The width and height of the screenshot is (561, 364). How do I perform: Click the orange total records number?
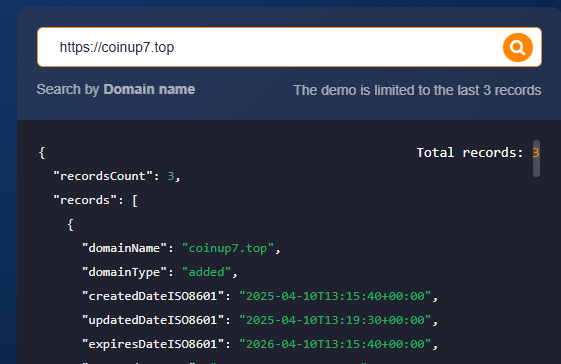[536, 153]
